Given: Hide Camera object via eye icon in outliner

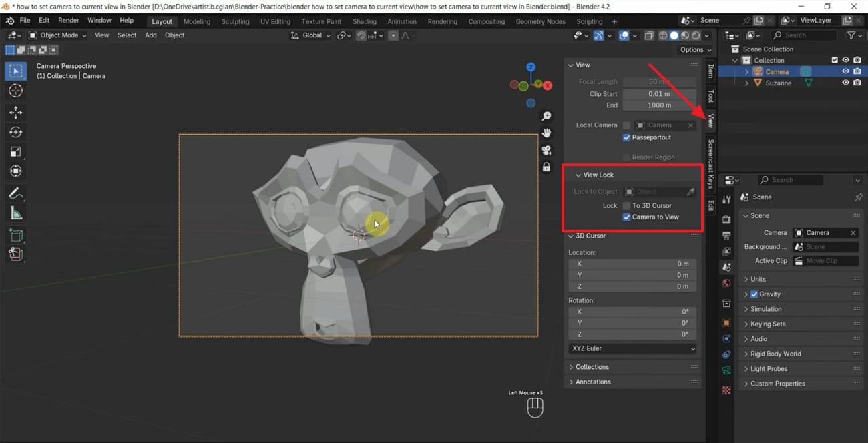Looking at the screenshot, I should click(845, 71).
